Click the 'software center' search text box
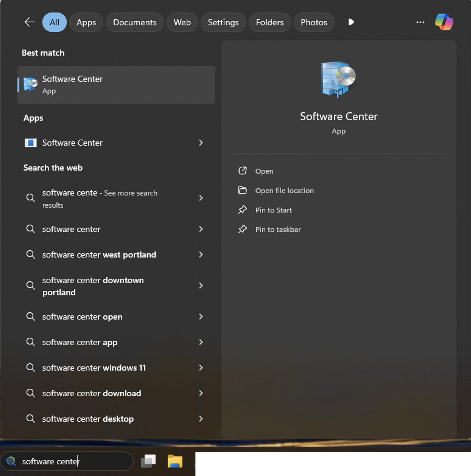 tap(67, 461)
